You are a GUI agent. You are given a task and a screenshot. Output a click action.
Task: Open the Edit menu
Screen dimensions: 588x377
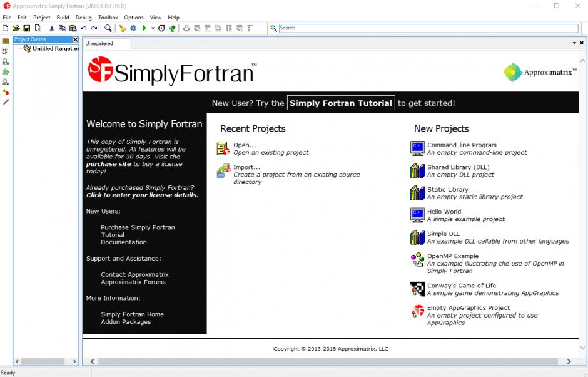[x=22, y=18]
